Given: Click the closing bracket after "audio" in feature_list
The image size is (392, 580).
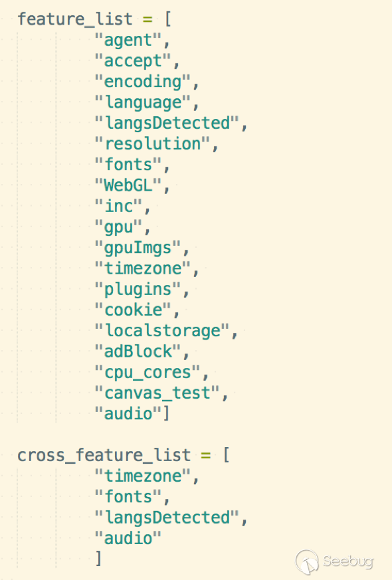Looking at the screenshot, I should pos(166,413).
